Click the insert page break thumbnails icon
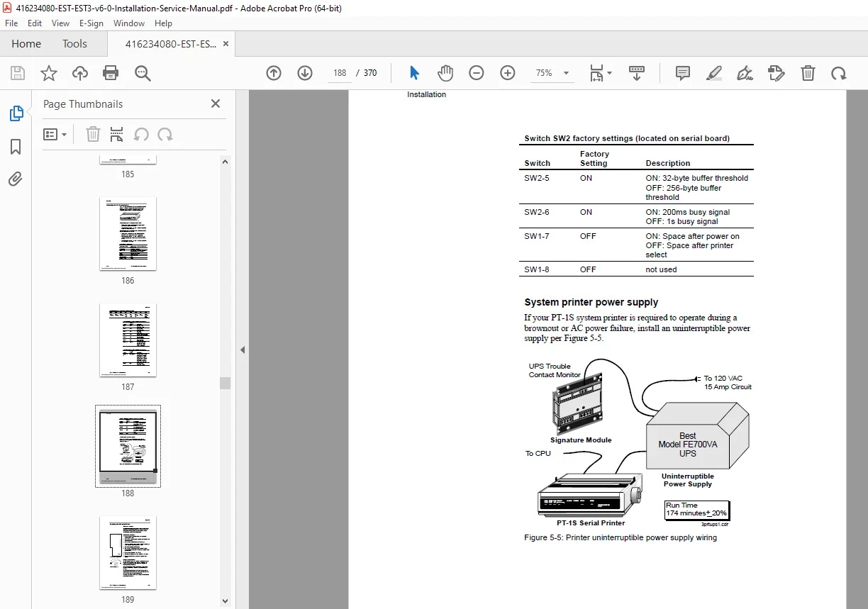 pos(117,135)
